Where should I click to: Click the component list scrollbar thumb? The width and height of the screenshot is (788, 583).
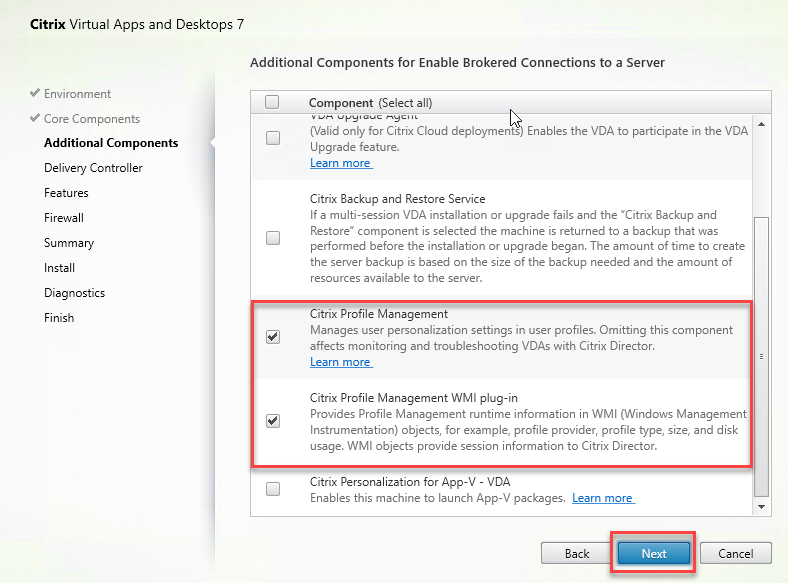[761, 355]
